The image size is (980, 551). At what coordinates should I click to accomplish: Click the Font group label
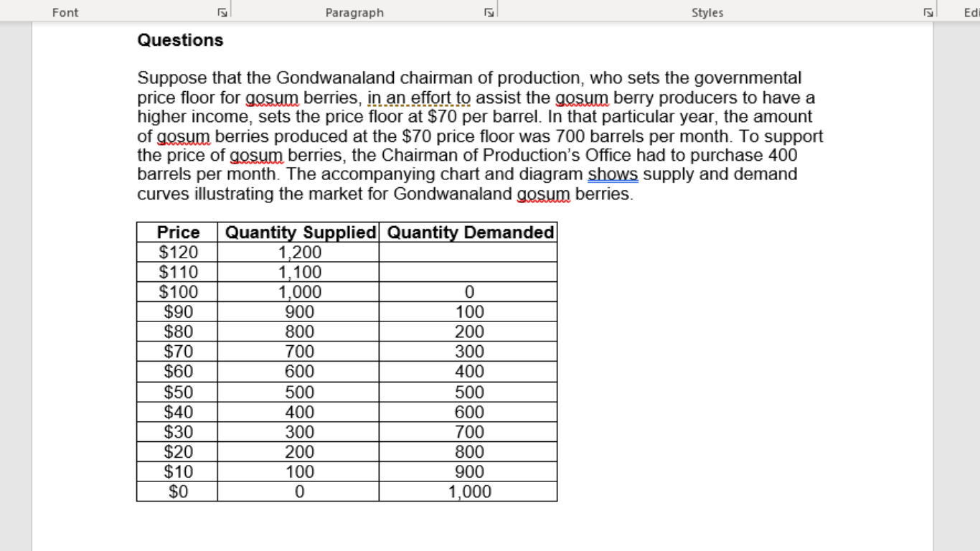coord(65,12)
